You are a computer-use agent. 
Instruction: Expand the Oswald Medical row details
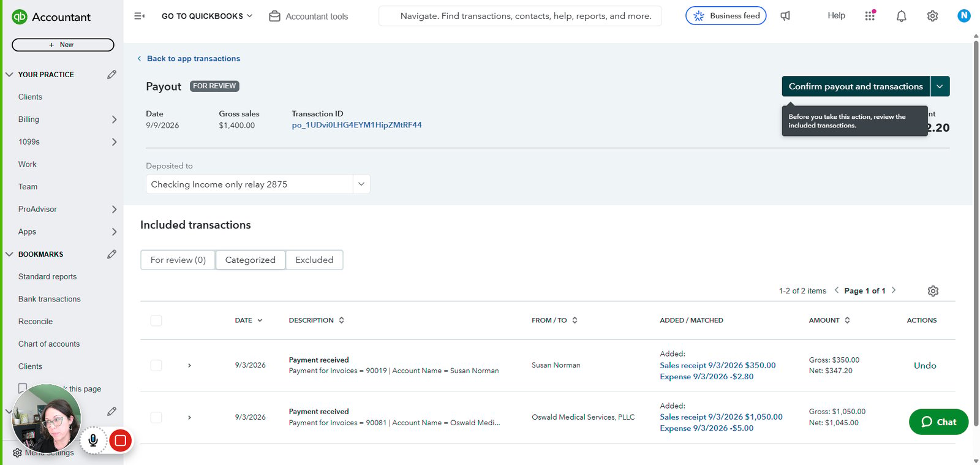pos(189,418)
